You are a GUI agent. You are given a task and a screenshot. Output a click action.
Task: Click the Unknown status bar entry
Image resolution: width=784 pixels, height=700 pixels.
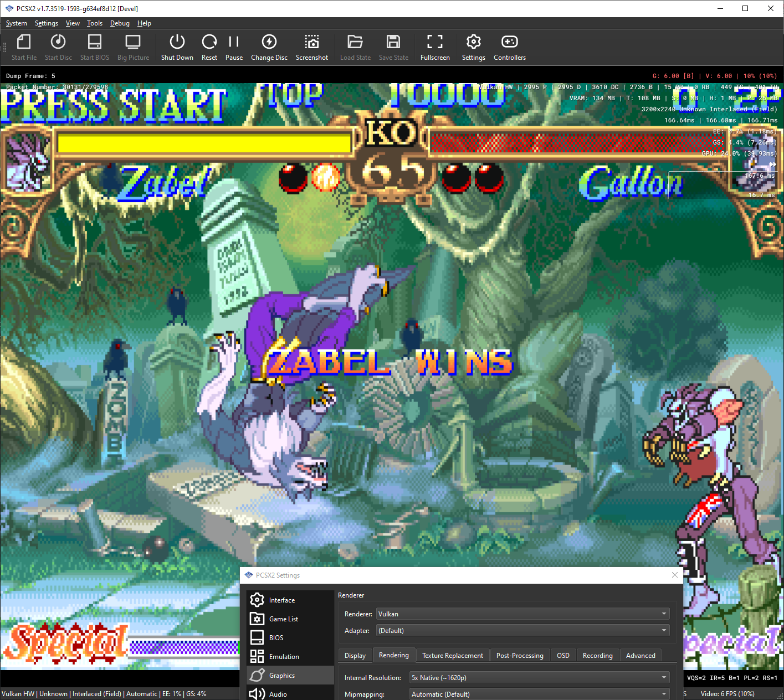coord(53,693)
